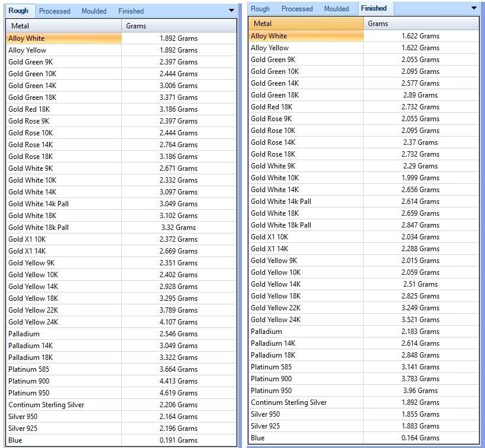
Task: Select Alloy White row in left panel
Action: click(x=121, y=38)
